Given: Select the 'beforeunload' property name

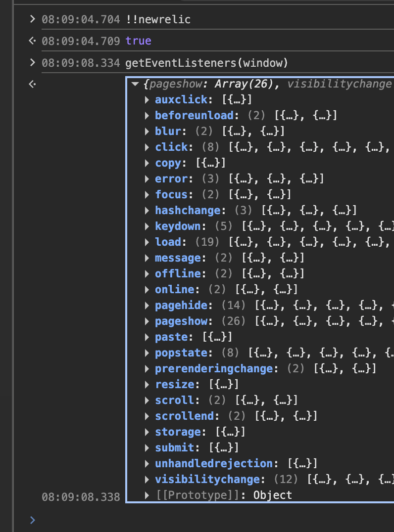Looking at the screenshot, I should point(195,115).
